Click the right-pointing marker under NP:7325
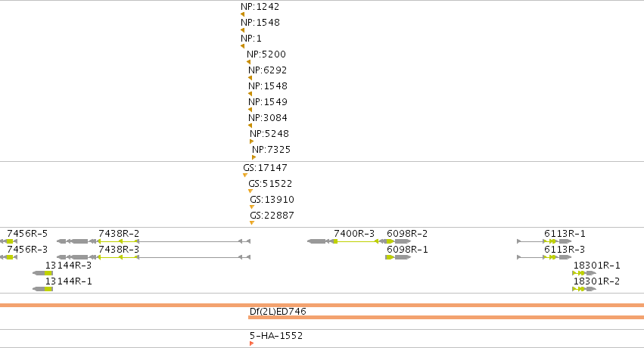Viewport: 644px width, 348px height. point(254,157)
